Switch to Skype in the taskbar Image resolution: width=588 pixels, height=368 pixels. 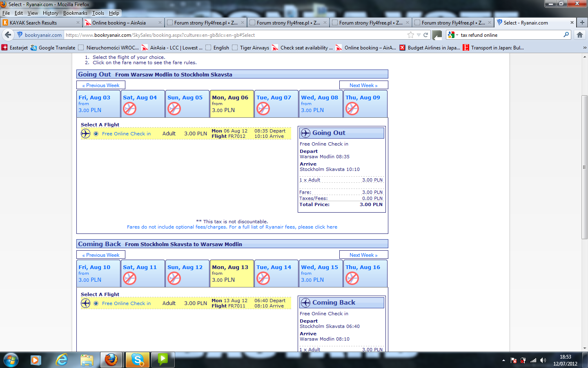click(x=138, y=360)
